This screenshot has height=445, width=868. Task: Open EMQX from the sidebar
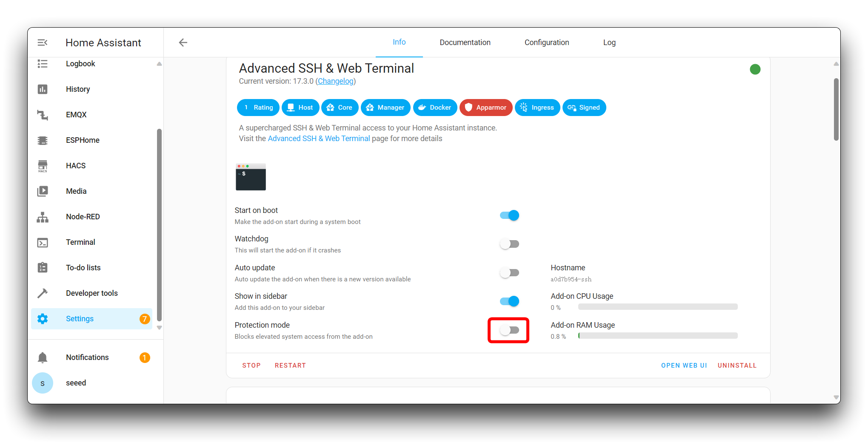click(x=91, y=115)
